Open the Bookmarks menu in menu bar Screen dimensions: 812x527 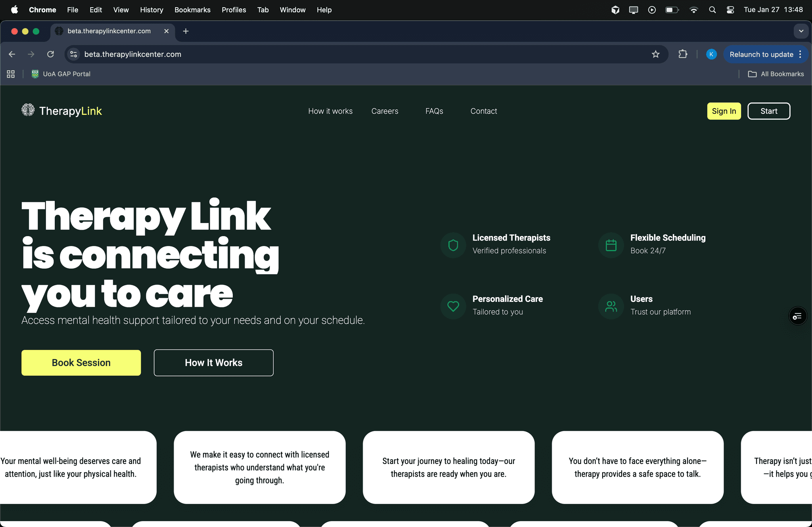[192, 10]
